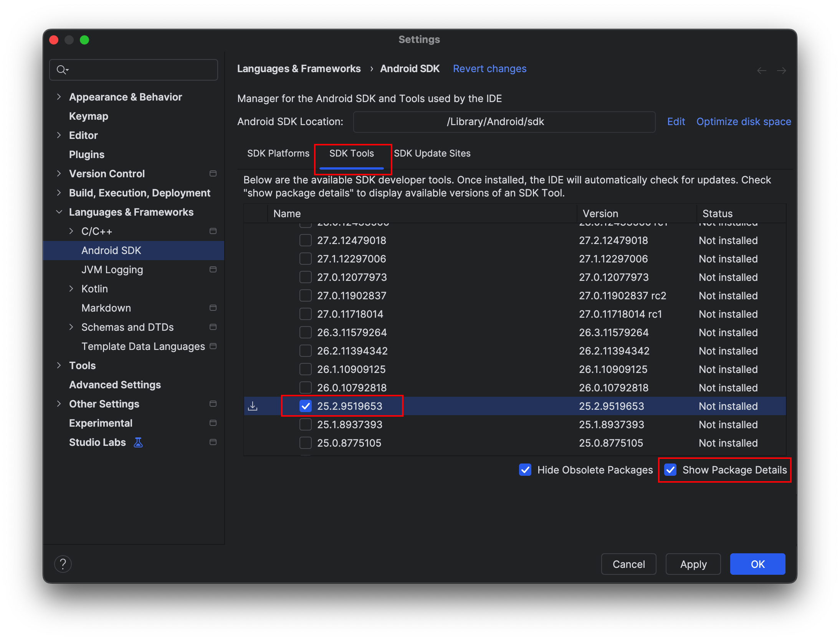Collapse the Languages & Frameworks section
This screenshot has height=640, width=840.
[x=59, y=212]
